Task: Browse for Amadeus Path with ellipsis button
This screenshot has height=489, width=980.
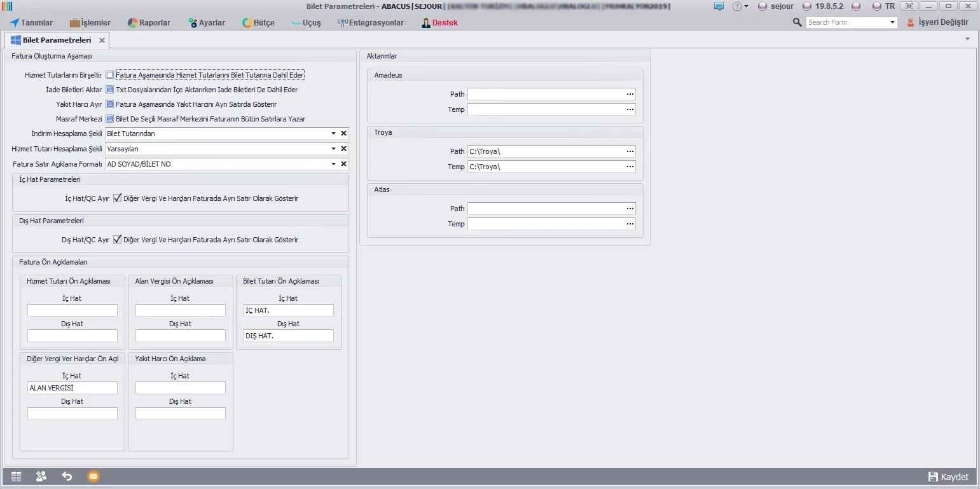Action: pyautogui.click(x=630, y=94)
